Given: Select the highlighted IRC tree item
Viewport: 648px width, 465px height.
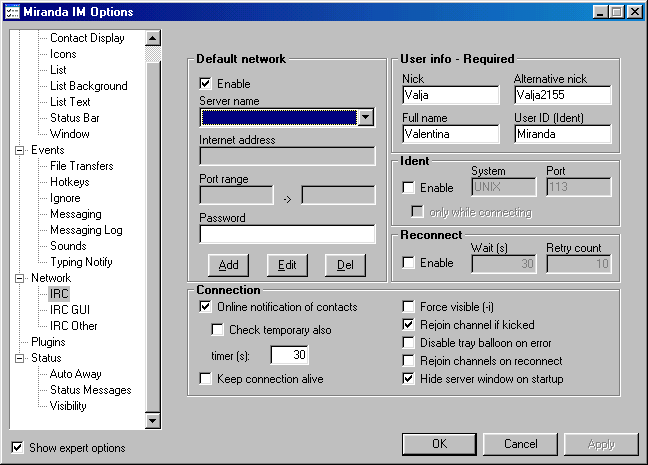Looking at the screenshot, I should (59, 294).
